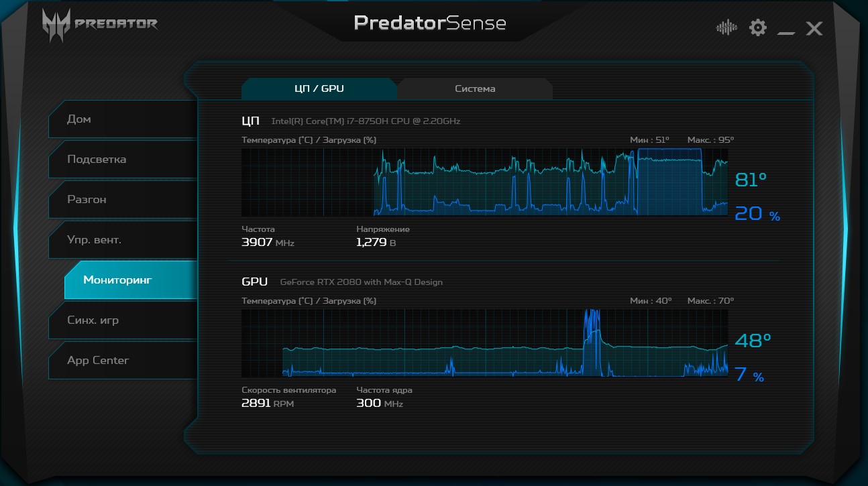
Task: Open the audio waveform icon in title bar
Action: 726,27
